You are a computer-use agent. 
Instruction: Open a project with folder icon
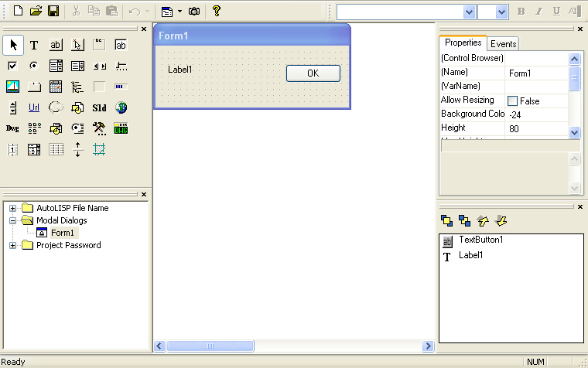pos(36,11)
